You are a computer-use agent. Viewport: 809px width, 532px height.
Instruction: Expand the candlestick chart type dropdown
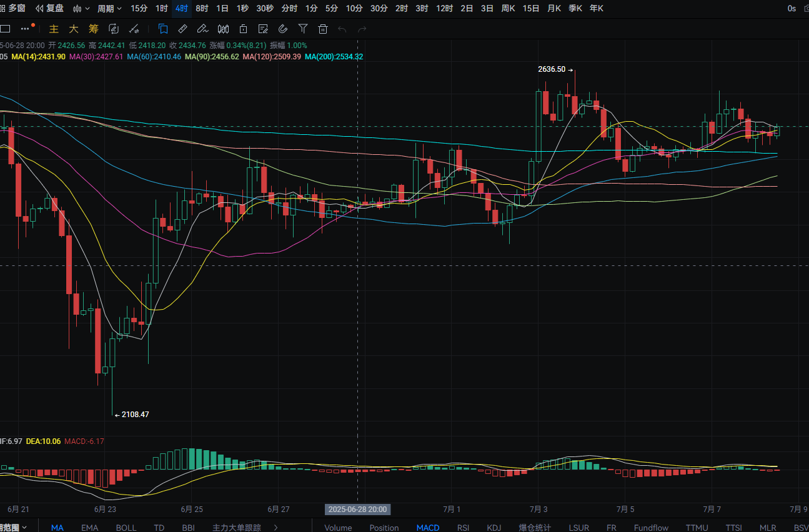pyautogui.click(x=81, y=9)
